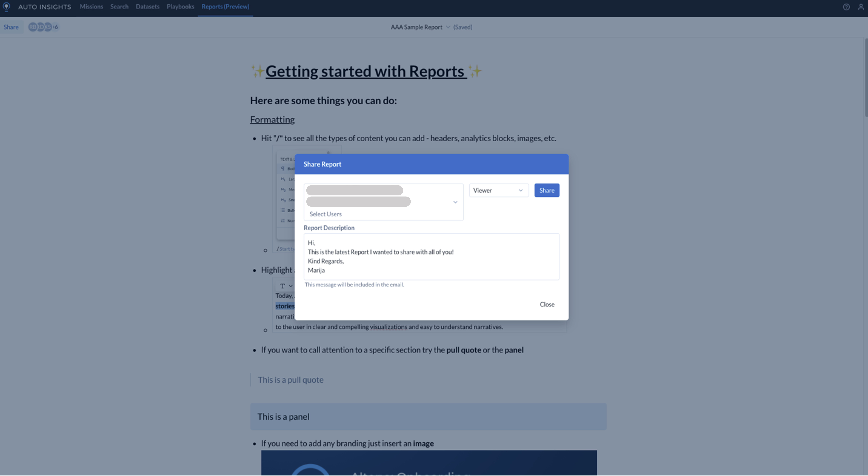Select the H1 large heading icon

pos(283,179)
